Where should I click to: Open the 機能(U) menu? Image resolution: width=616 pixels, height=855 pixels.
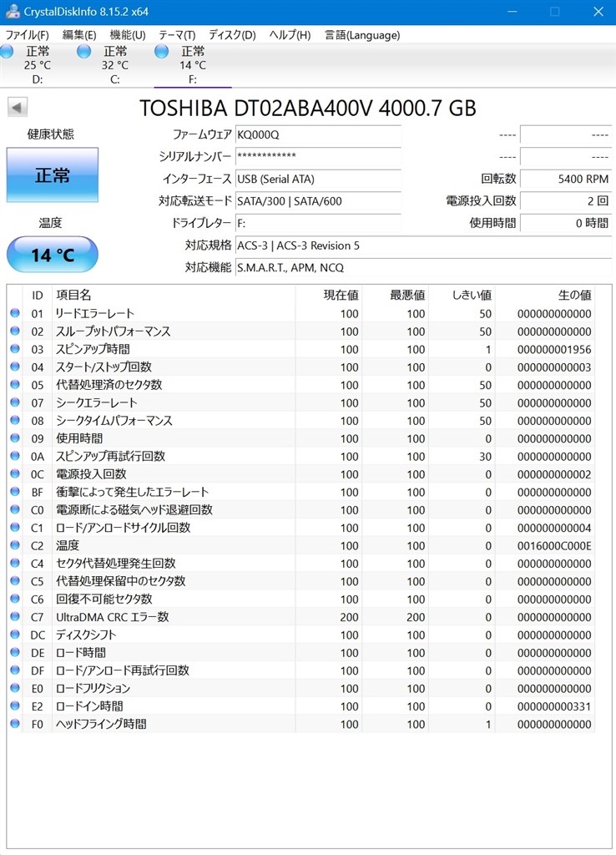click(128, 35)
